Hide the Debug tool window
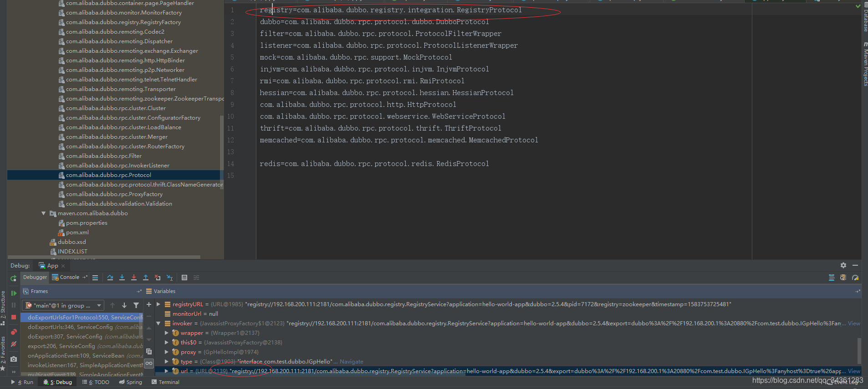 coord(855,265)
